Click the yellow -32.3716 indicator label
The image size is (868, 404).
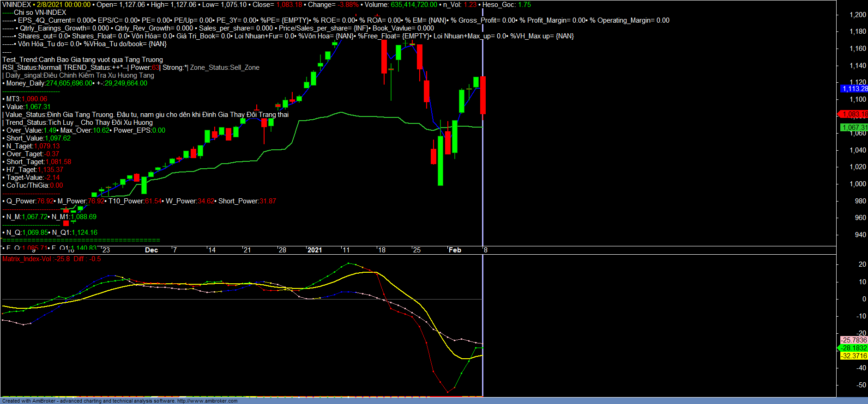pyautogui.click(x=854, y=356)
